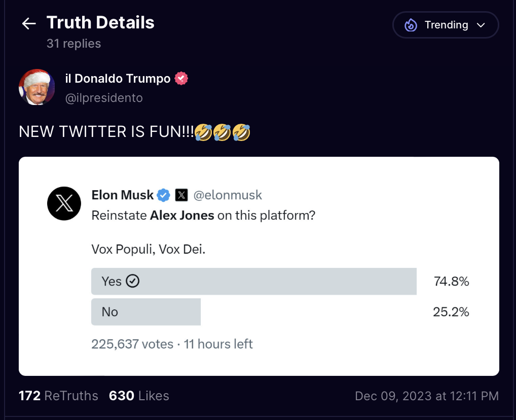Click the red verified badge
This screenshot has height=420, width=516.
pyautogui.click(x=181, y=79)
